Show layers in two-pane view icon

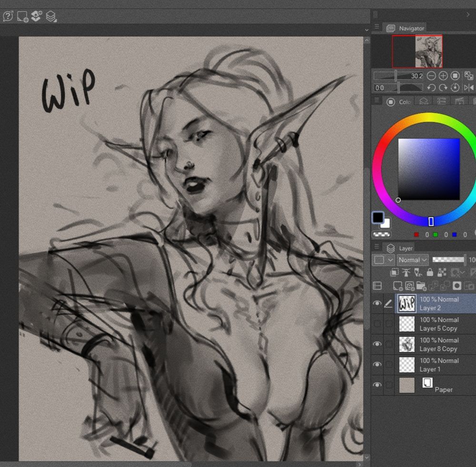point(377,286)
